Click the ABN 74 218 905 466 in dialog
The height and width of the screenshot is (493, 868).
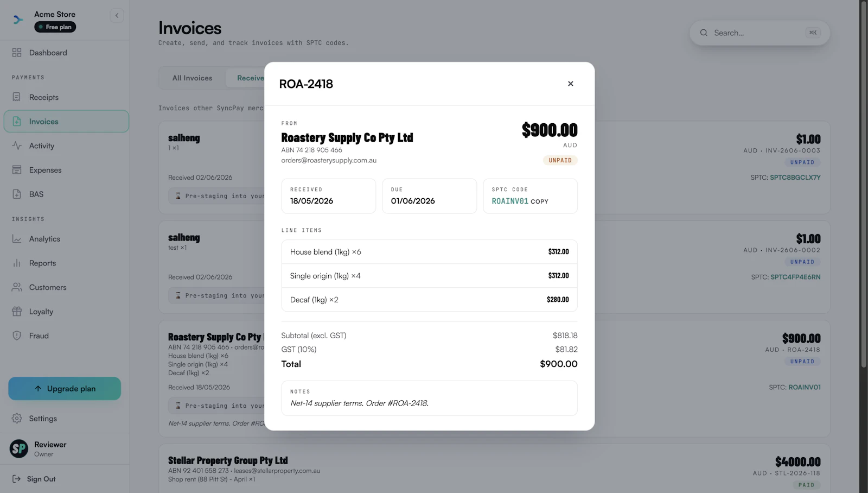pyautogui.click(x=311, y=150)
